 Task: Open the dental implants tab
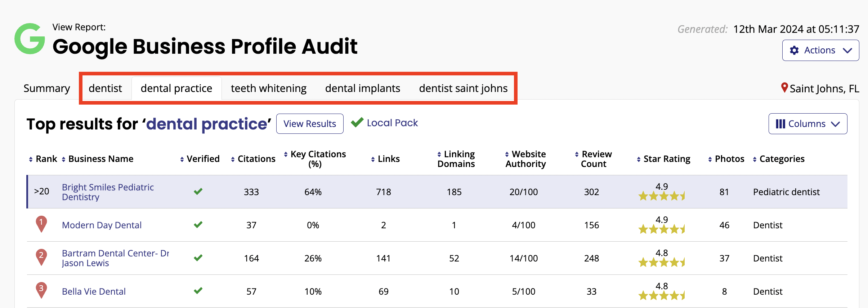point(363,88)
